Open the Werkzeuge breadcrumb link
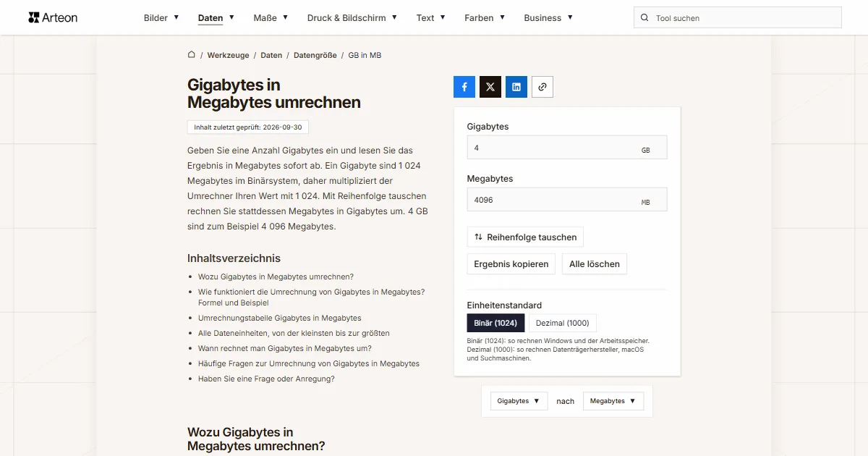Viewport: 868px width, 456px height. coord(228,55)
